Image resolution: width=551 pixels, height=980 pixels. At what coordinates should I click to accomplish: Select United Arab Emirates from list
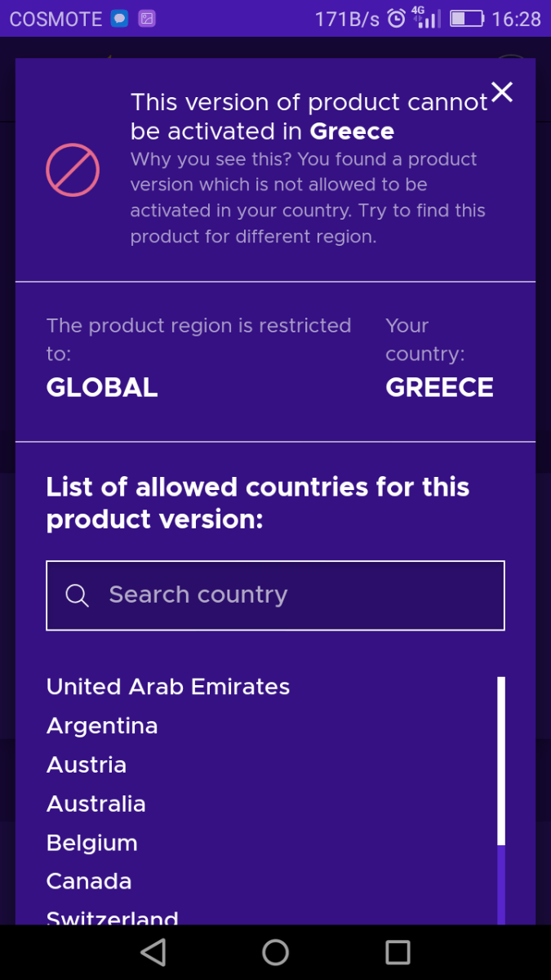[x=168, y=687]
